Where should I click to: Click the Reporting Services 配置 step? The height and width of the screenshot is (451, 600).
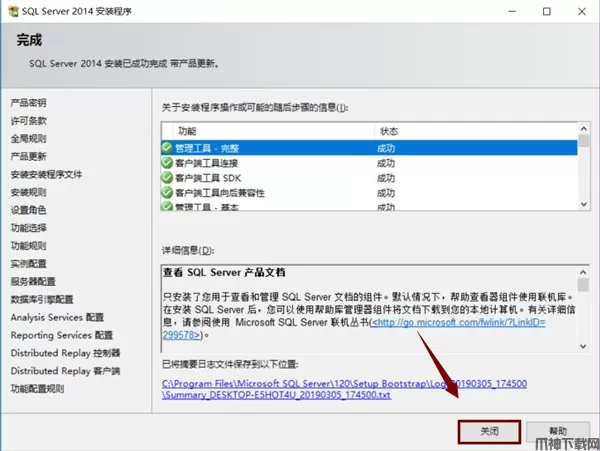[x=62, y=335]
